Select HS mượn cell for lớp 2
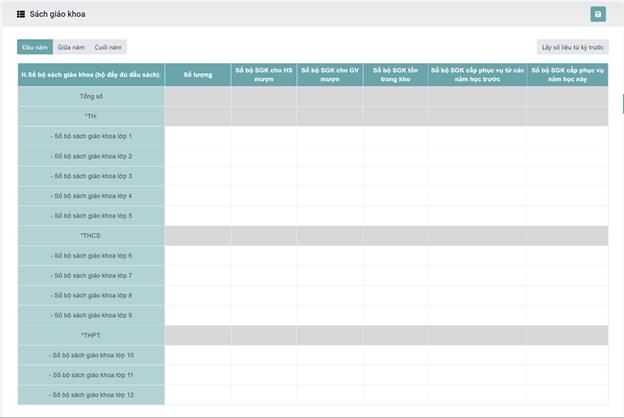Image resolution: width=624 pixels, height=418 pixels. pos(263,156)
